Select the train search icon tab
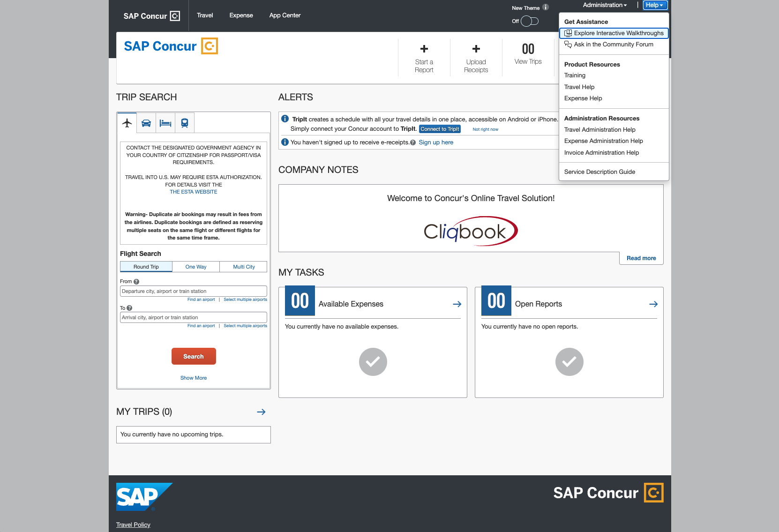Viewport: 779px width, 532px height. [x=185, y=123]
